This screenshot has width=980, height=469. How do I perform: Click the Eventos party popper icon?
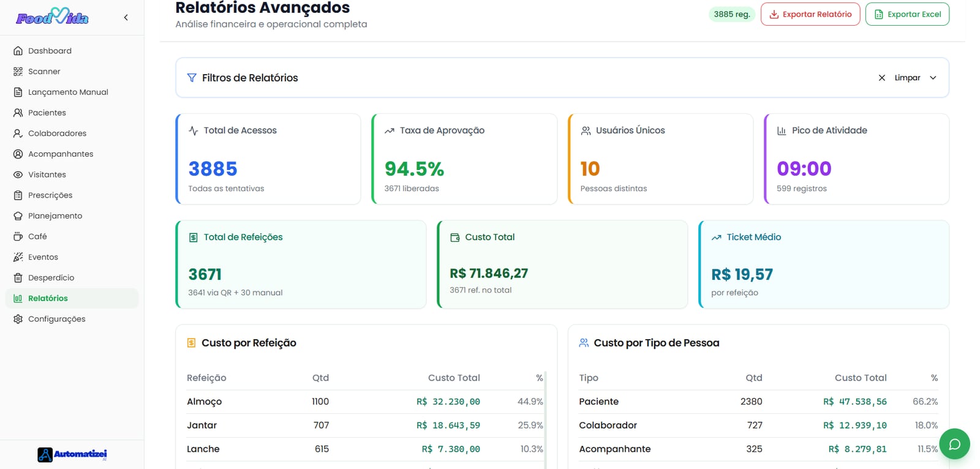(18, 257)
